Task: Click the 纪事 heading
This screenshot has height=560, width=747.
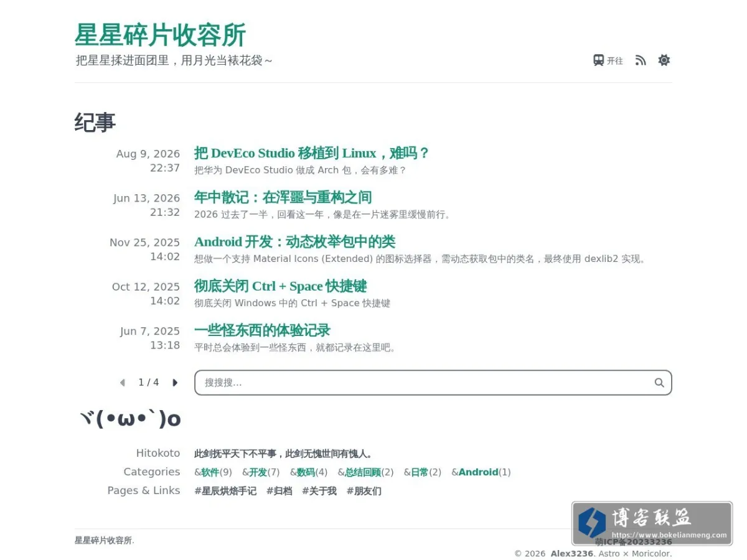Action: 95,123
